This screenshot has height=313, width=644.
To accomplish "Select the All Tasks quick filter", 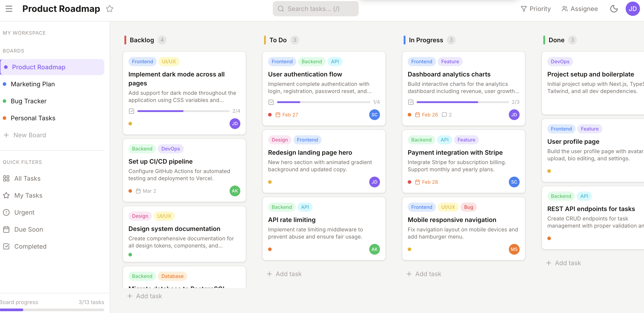I will [x=27, y=178].
